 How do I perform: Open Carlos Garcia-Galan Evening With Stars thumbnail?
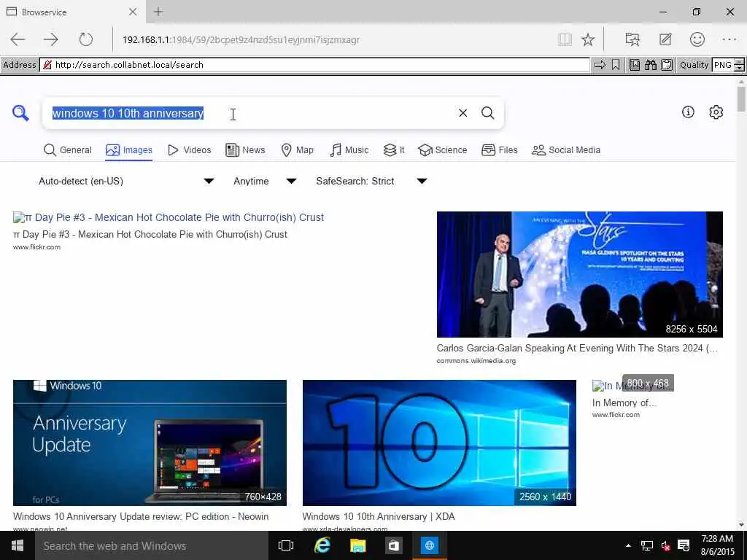point(580,274)
